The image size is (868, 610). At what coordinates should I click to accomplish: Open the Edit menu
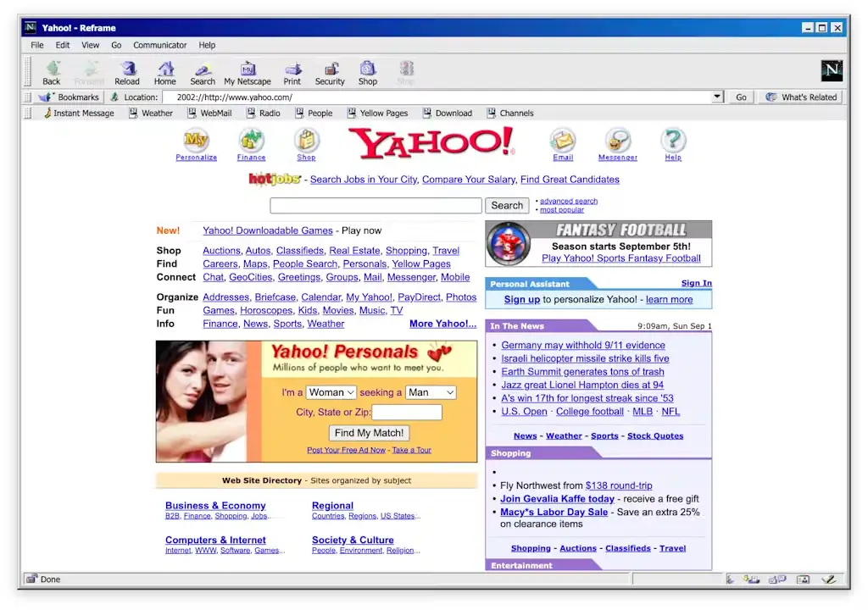click(x=63, y=45)
